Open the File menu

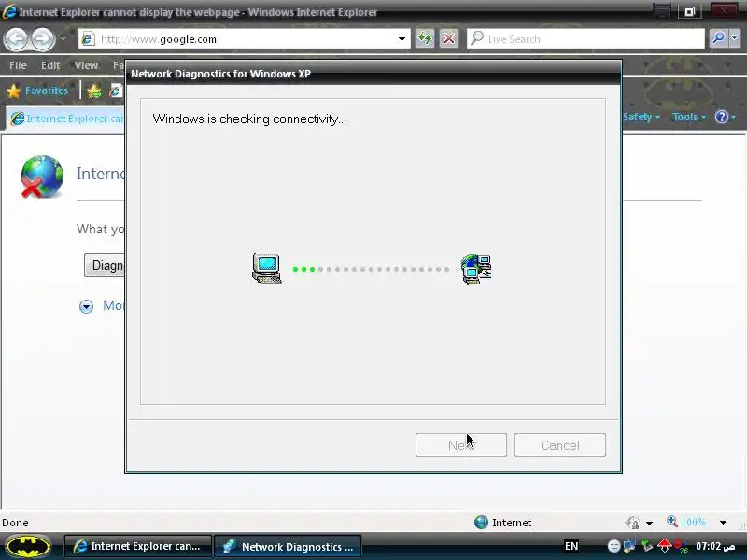[x=18, y=65]
